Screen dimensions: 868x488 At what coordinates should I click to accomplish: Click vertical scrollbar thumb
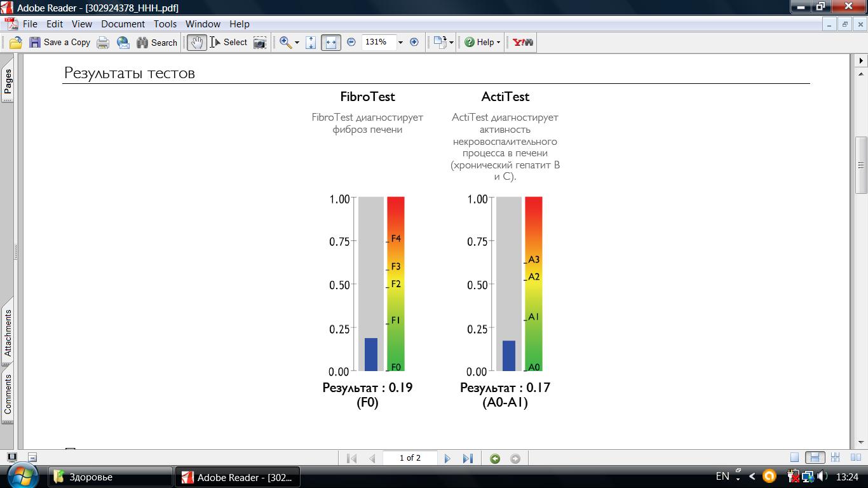[862, 165]
